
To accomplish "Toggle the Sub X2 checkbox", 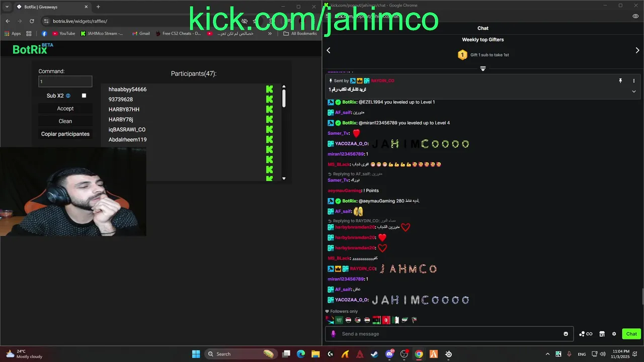I will coord(84,96).
